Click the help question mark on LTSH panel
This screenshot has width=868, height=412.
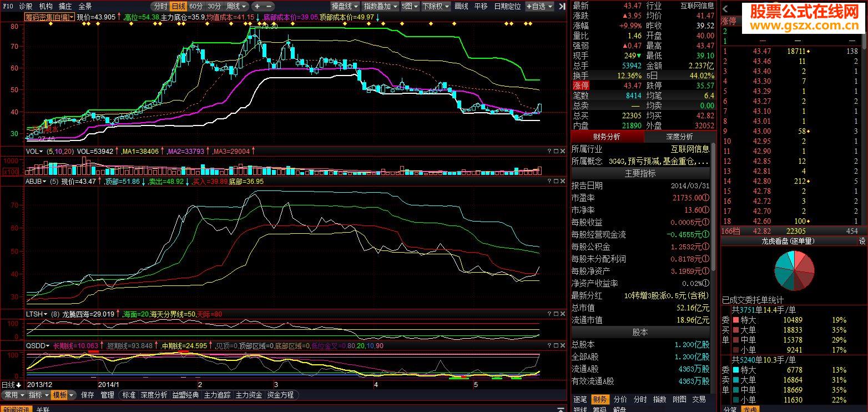[x=549, y=314]
